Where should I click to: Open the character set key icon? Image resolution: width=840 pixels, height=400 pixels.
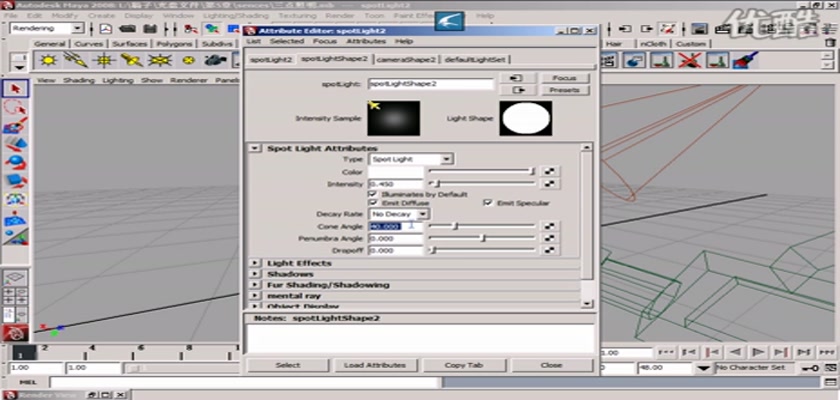[x=809, y=368]
